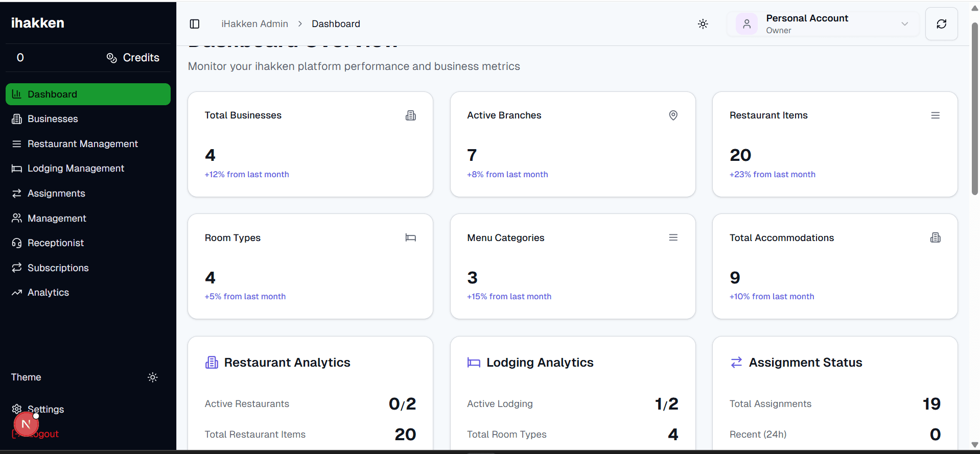Click the Total Assignments 19 value
The height and width of the screenshot is (454, 980).
point(931,404)
